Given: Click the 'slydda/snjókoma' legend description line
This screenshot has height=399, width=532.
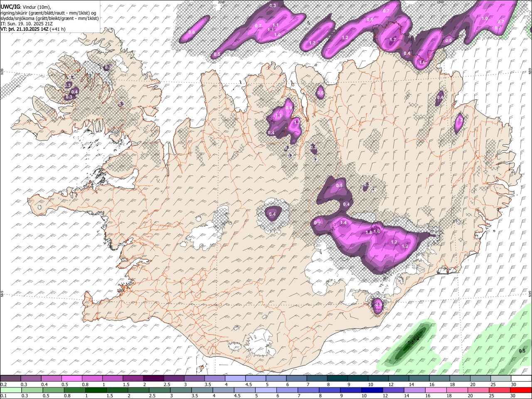Looking at the screenshot, I should click(49, 18).
